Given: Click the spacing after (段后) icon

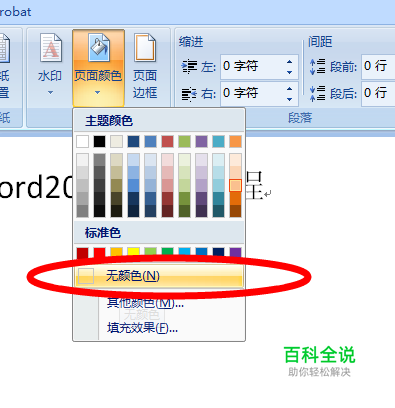Looking at the screenshot, I should (x=317, y=93).
